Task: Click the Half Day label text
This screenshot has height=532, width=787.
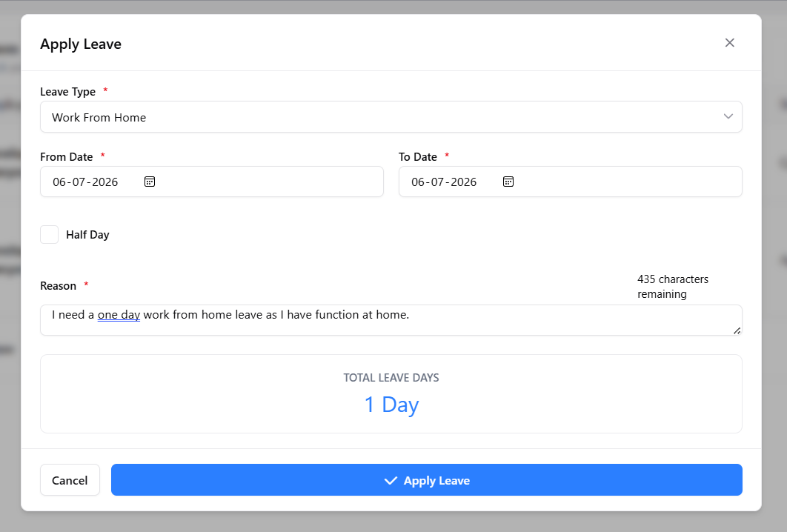Action: point(87,235)
